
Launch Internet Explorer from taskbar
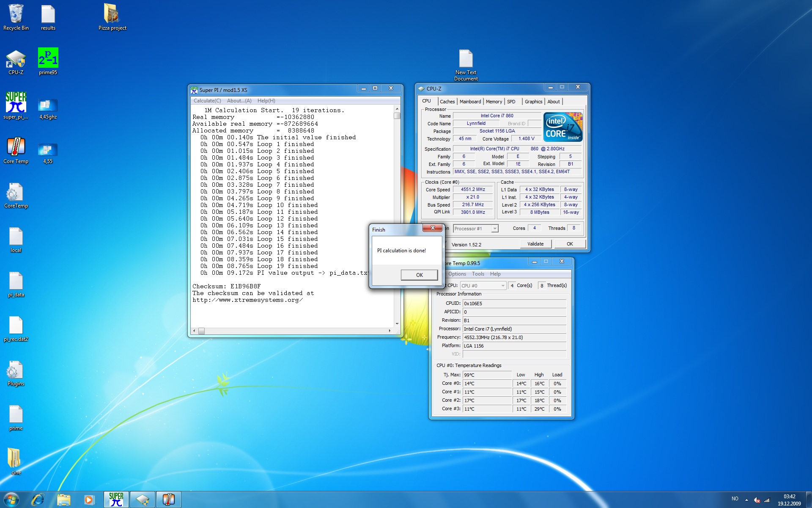pyautogui.click(x=38, y=500)
